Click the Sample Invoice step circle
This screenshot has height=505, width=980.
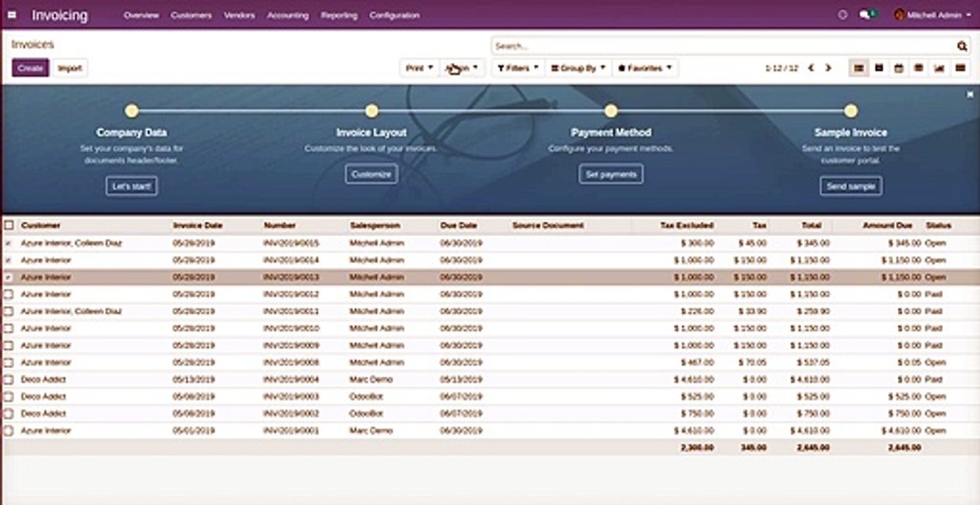pyautogui.click(x=851, y=111)
